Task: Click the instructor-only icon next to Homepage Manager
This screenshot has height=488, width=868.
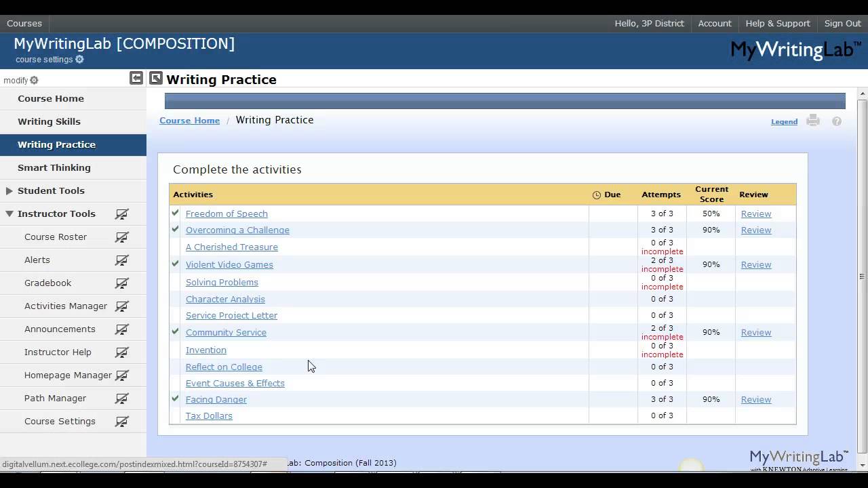Action: click(x=122, y=375)
